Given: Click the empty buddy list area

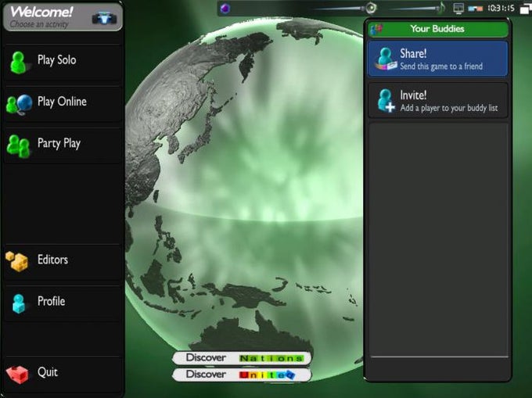Looking at the screenshot, I should [438, 239].
